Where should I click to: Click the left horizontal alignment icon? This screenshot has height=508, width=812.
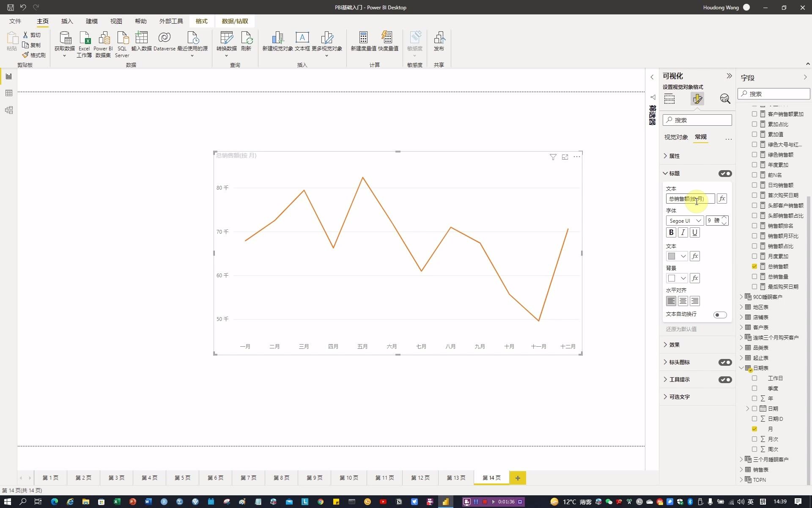(x=671, y=300)
